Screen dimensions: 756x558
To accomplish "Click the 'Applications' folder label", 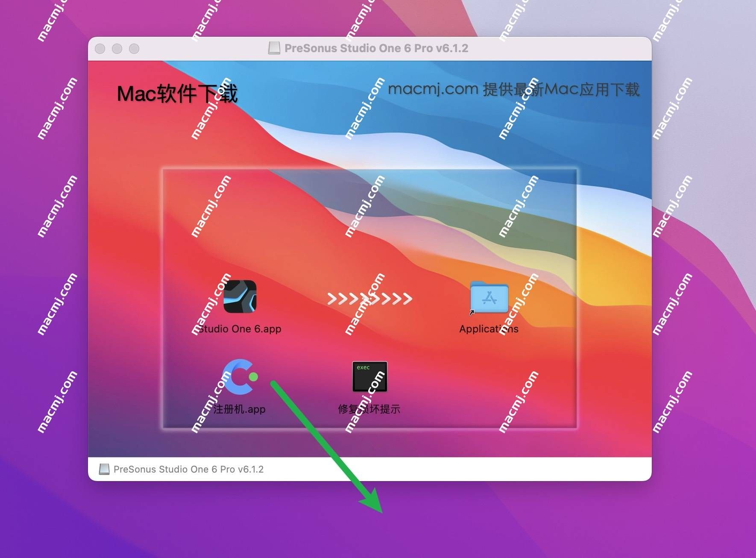I will pyautogui.click(x=489, y=329).
